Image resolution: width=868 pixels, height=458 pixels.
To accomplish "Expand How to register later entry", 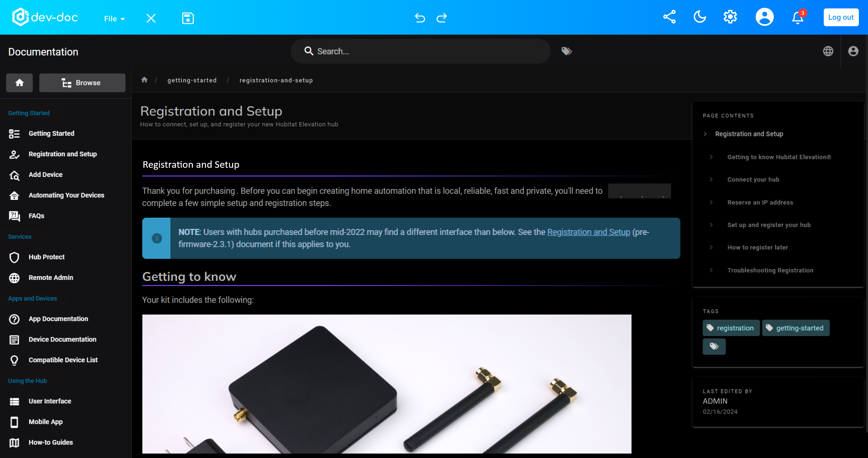I will 711,248.
